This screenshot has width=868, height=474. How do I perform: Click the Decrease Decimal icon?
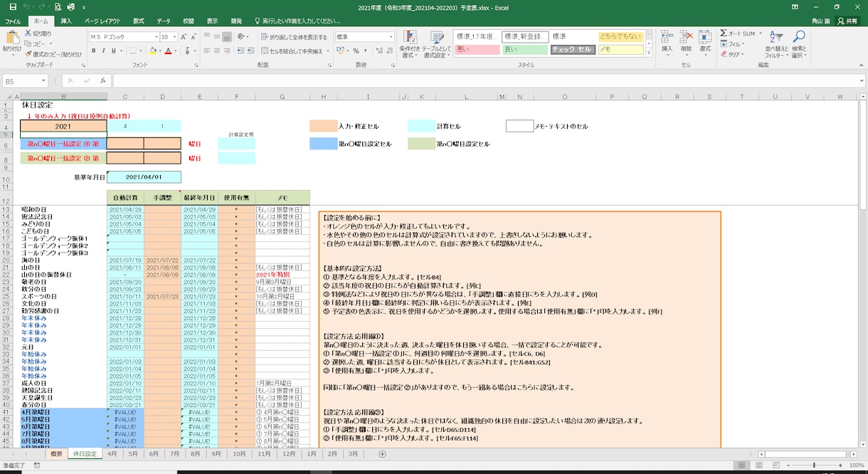[x=390, y=51]
